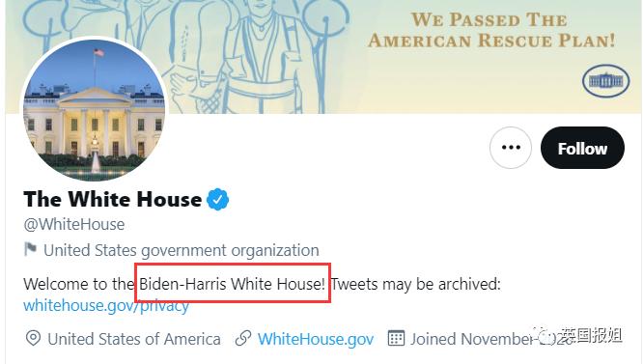
Task: Click the United States government organization label
Action: point(182,250)
